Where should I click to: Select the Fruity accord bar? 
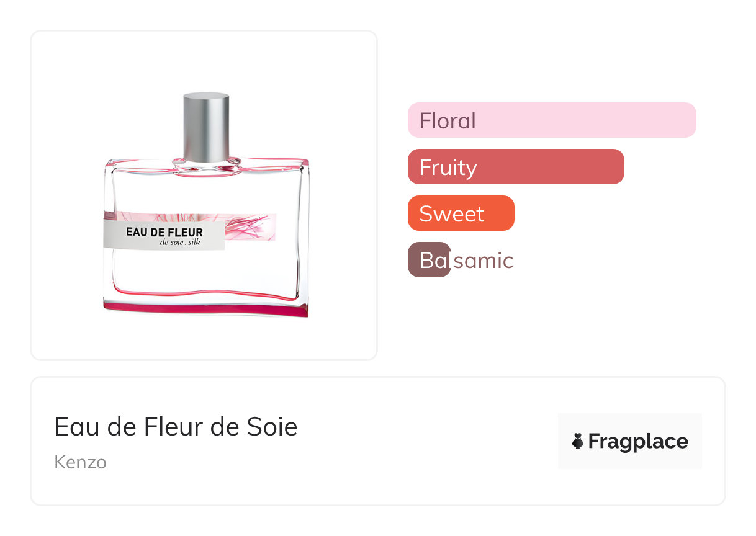(x=516, y=166)
